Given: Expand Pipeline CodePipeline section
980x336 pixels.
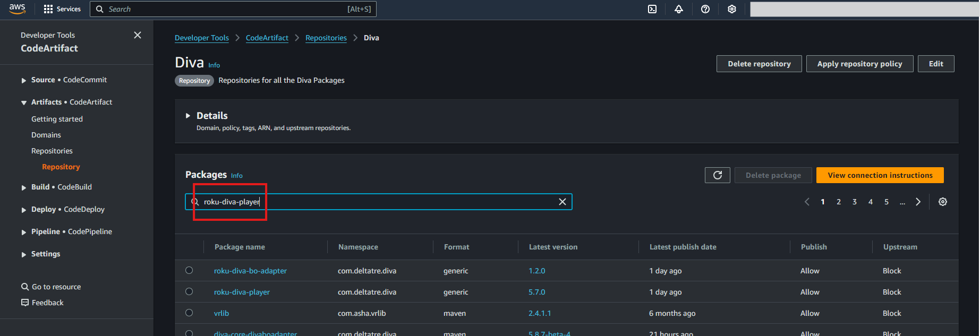Looking at the screenshot, I should [24, 232].
